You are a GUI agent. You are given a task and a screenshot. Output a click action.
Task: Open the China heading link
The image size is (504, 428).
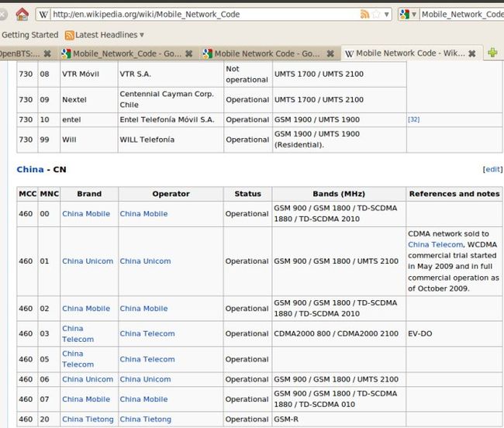click(x=30, y=169)
